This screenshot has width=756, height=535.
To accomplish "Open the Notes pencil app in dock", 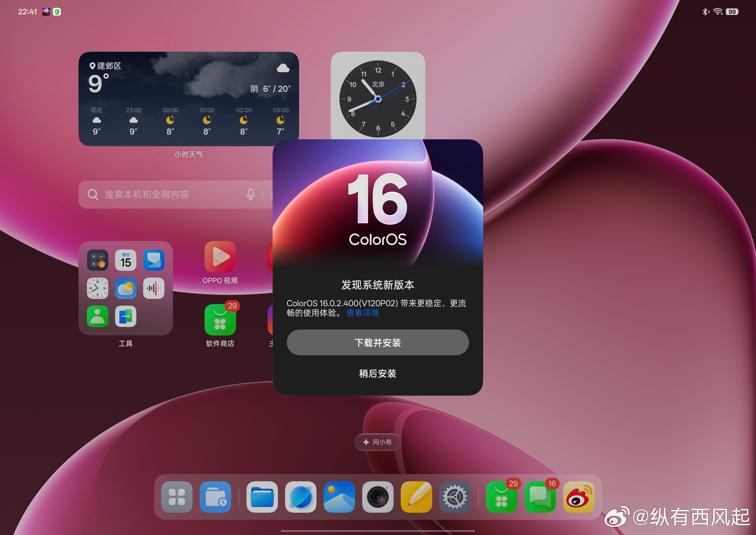I will pos(416,497).
